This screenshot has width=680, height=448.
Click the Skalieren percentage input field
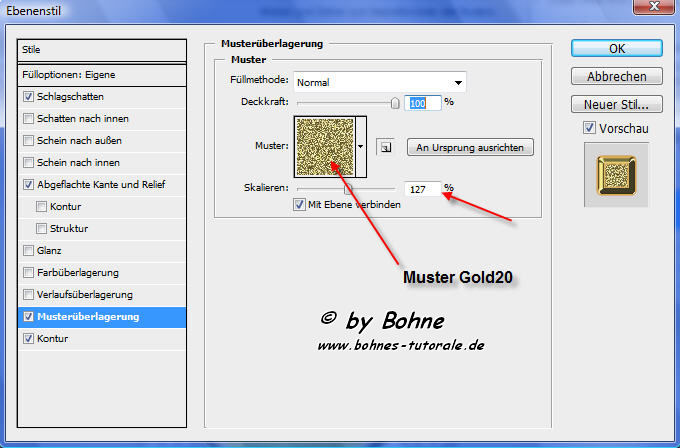click(x=422, y=188)
